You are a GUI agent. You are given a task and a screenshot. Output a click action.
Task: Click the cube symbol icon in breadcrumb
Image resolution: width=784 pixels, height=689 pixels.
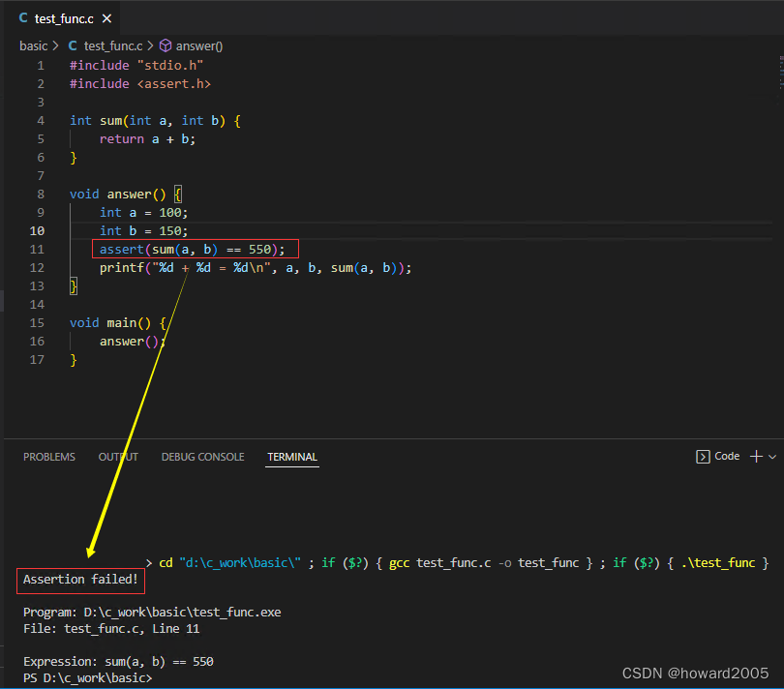[x=166, y=46]
